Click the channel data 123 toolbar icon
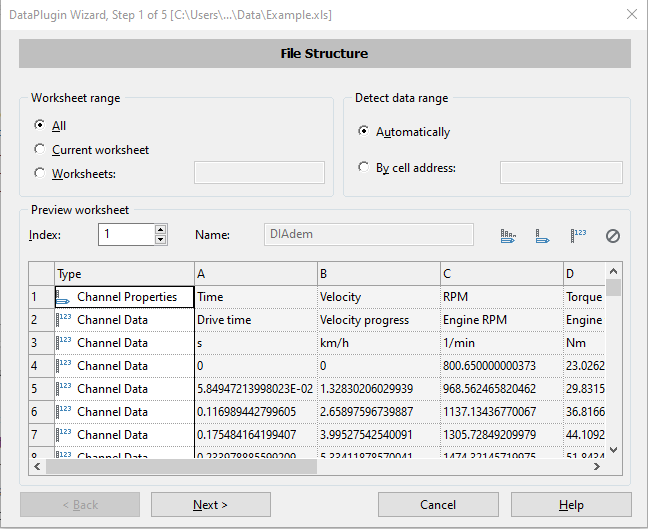The width and height of the screenshot is (648, 529). coord(578,236)
